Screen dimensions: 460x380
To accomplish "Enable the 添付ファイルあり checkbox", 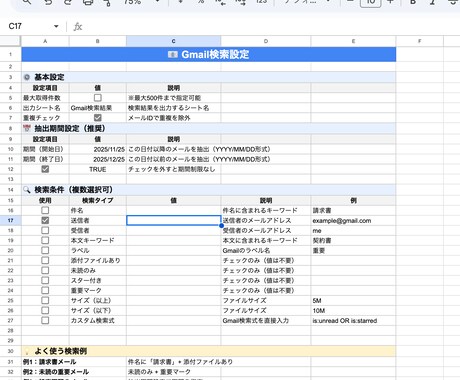I will tap(45, 260).
